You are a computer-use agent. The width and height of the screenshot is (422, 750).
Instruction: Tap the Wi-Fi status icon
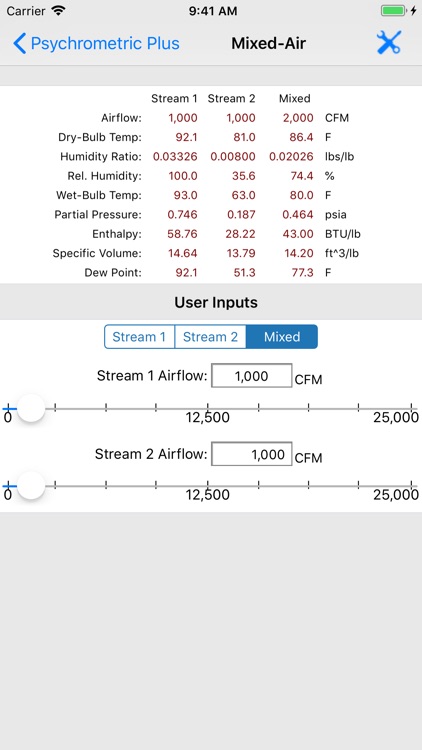[x=58, y=11]
